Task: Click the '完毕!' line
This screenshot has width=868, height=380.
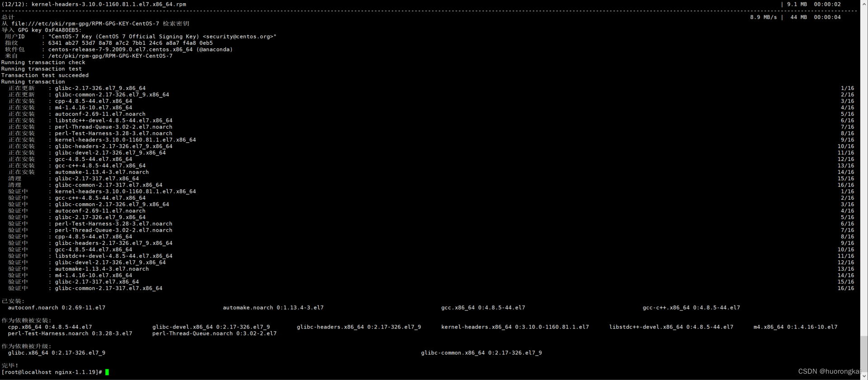Action: (x=10, y=366)
